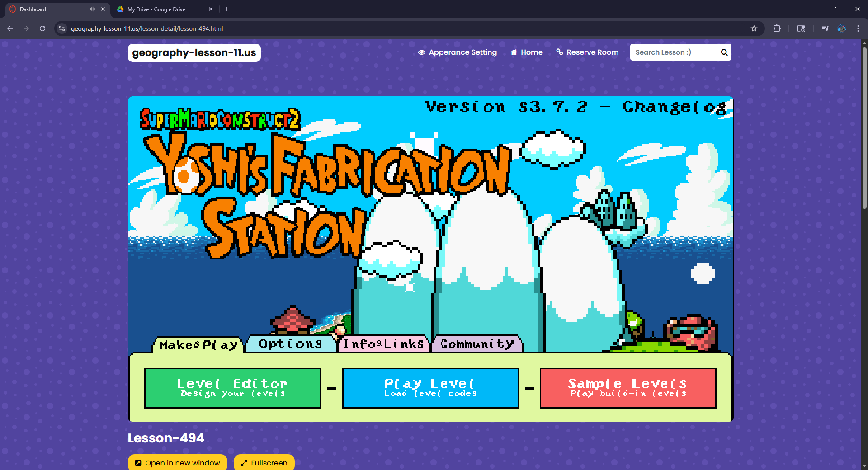Open the Extensions puzzle icon
The width and height of the screenshot is (868, 470).
tap(777, 28)
